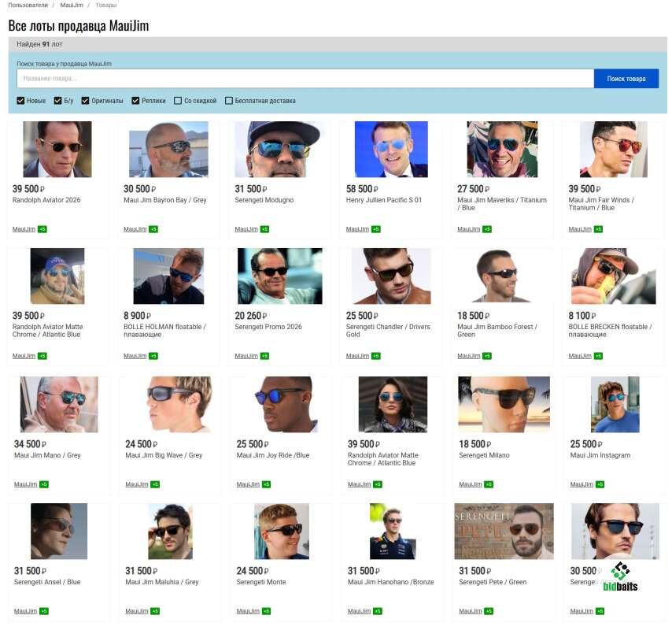Image resolution: width=672 pixels, height=630 pixels.
Task: Click the green +5 badge under BOLLE BRECKEN floatable
Action: pyautogui.click(x=598, y=356)
